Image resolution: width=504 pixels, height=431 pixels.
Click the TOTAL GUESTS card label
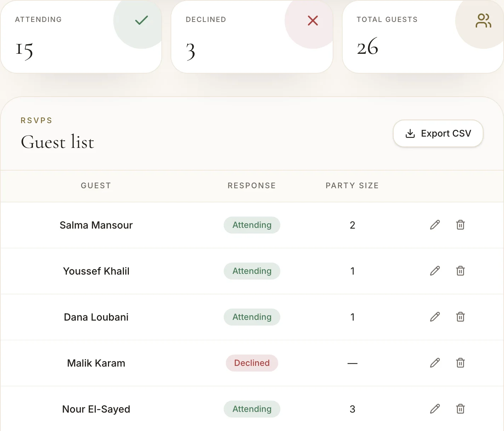tap(387, 19)
